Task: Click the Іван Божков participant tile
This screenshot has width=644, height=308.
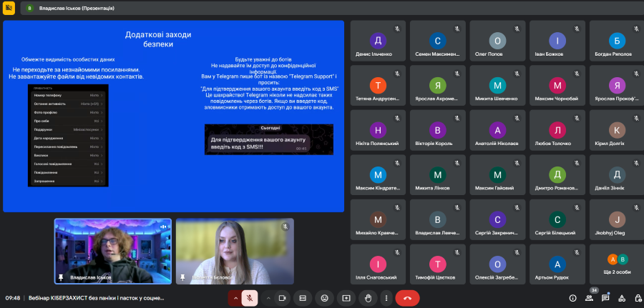Action: tap(557, 41)
